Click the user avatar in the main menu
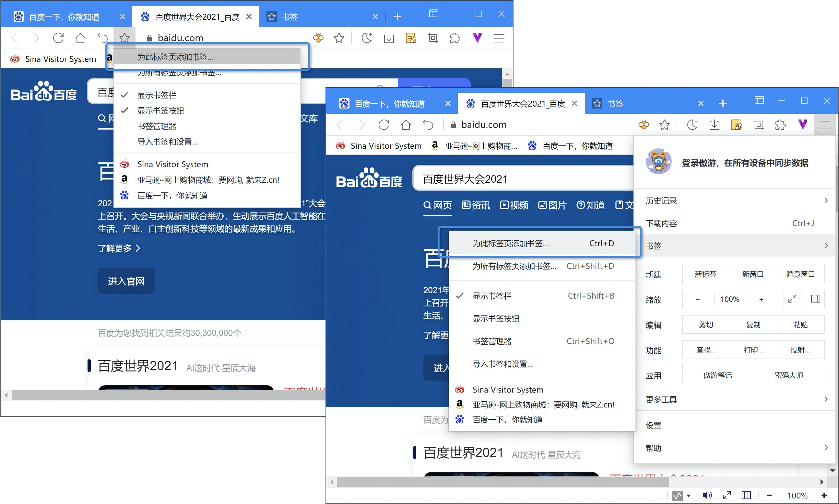 (x=658, y=162)
